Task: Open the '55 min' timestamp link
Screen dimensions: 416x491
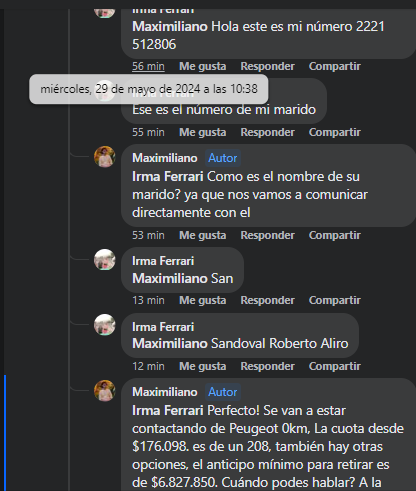Action: 148,132
